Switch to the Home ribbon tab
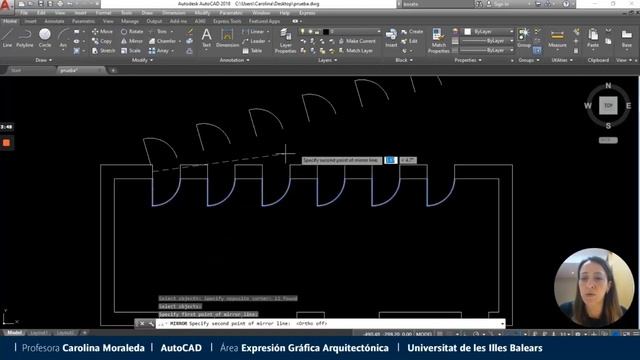The width and height of the screenshot is (640, 360). coord(10,21)
